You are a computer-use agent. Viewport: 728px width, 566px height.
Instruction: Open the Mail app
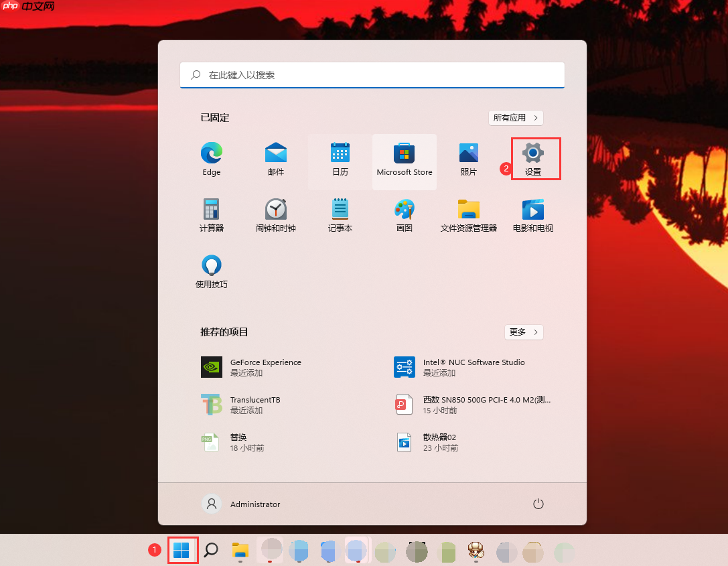coord(275,159)
